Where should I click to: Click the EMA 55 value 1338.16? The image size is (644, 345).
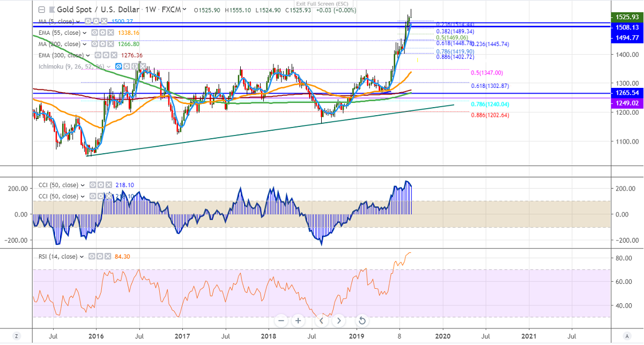tap(129, 33)
